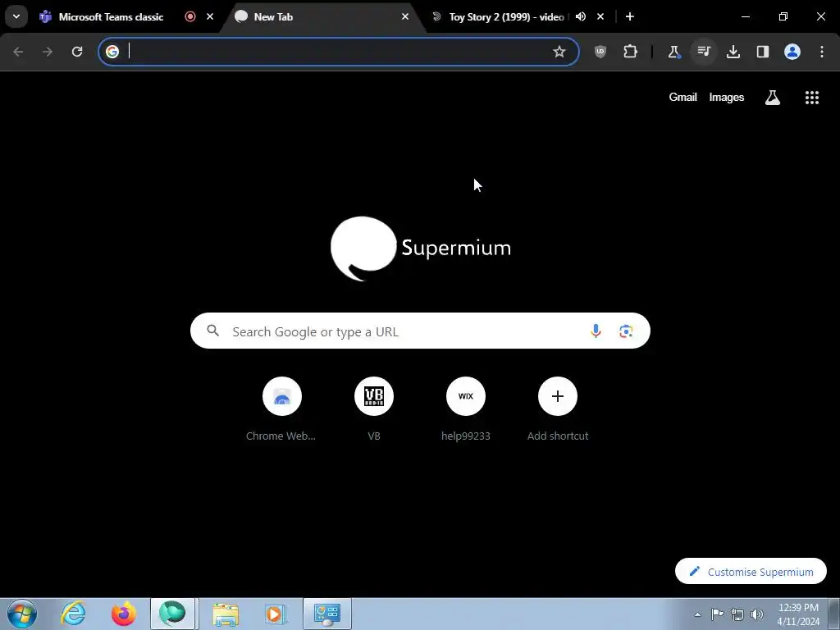Open the Extensions puzzle menu

[x=631, y=52]
